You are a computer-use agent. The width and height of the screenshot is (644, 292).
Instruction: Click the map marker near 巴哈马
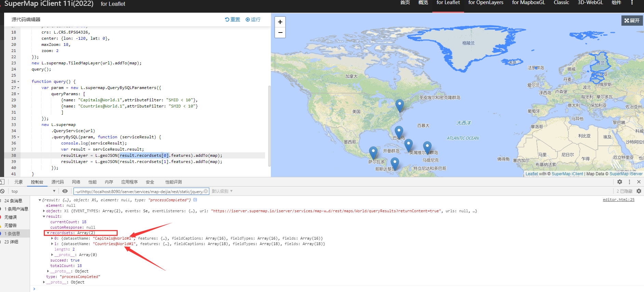coord(399,132)
